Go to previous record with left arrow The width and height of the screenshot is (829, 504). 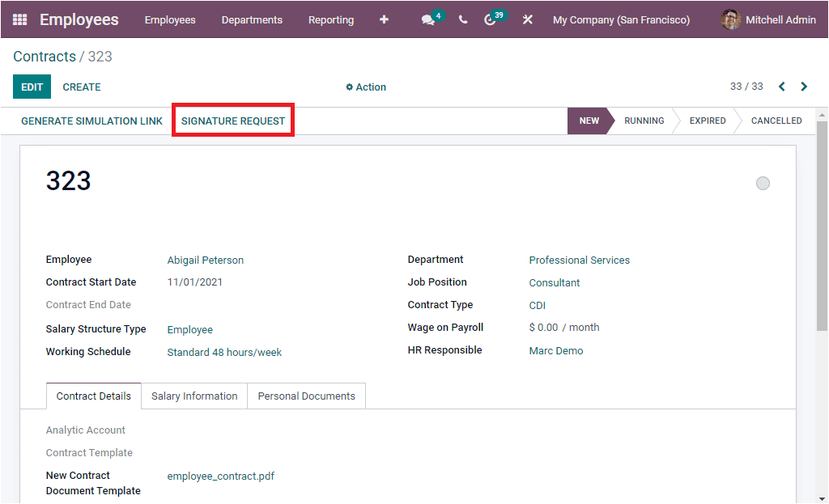[780, 86]
